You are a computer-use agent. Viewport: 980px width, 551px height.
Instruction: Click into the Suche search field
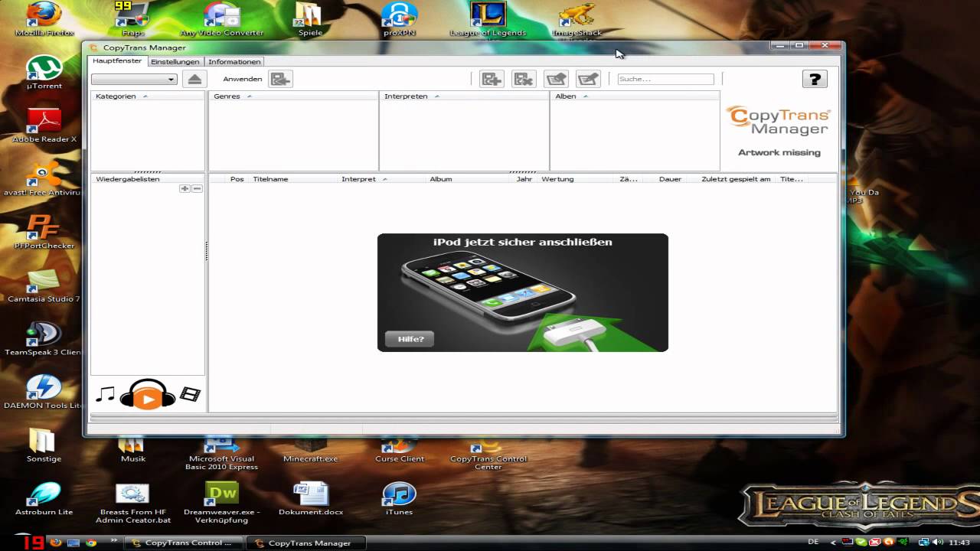coord(665,79)
